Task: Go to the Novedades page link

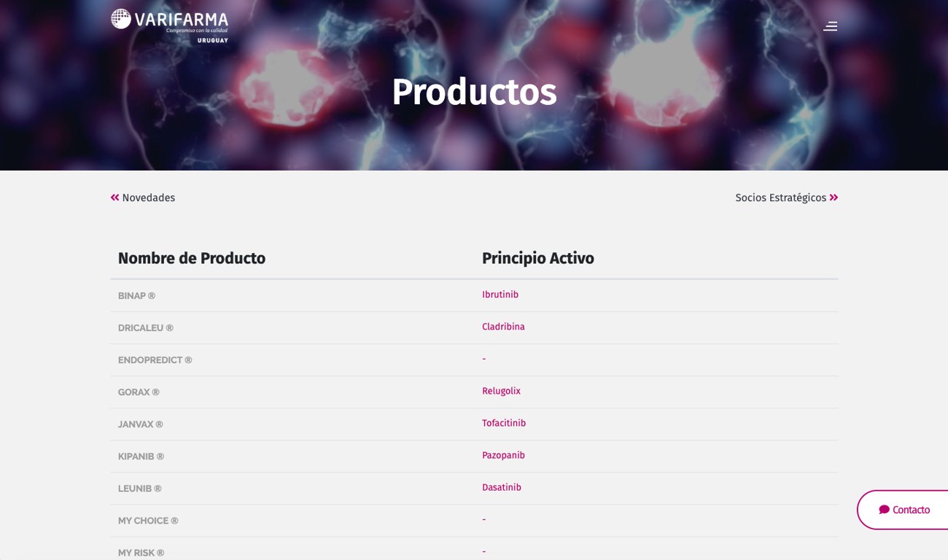Action: (148, 198)
